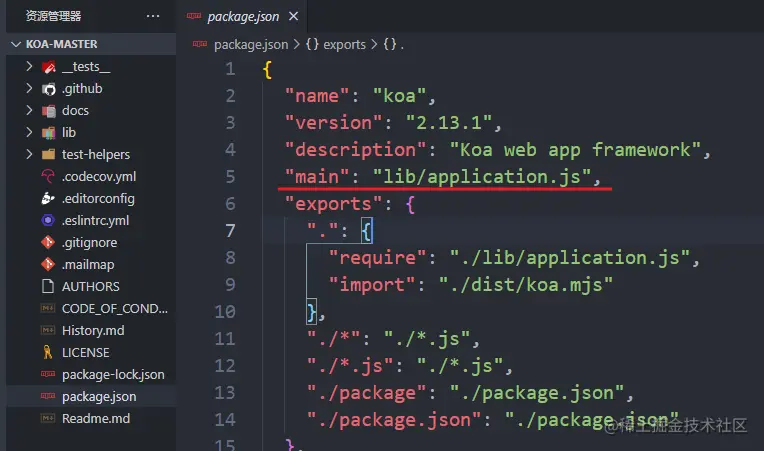This screenshot has width=764, height=451.
Task: Click the "./package" key on line 13
Action: (x=368, y=393)
